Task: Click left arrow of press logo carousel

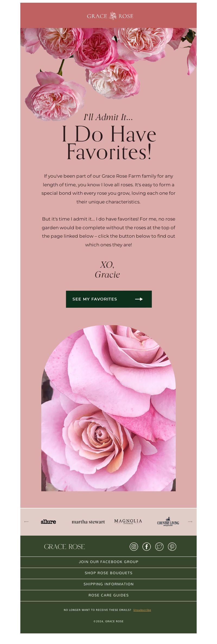Action: pos(26,522)
